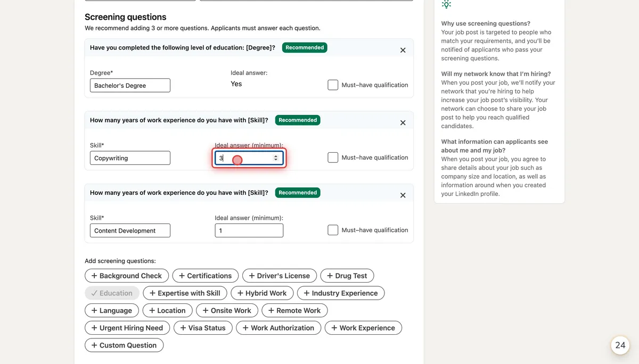Add Urgent Hiring Need question

click(x=127, y=328)
